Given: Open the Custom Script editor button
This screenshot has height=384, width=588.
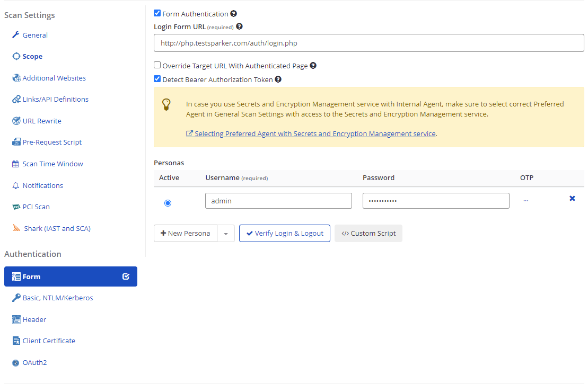Looking at the screenshot, I should tap(368, 234).
